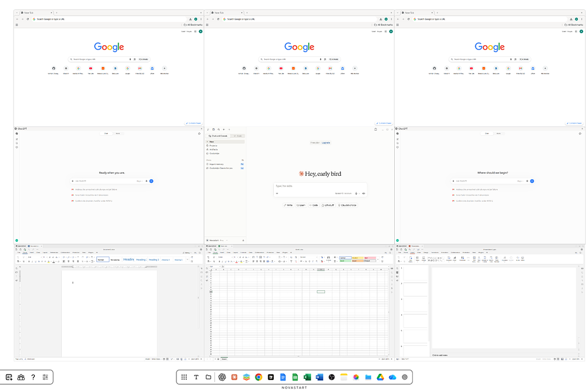Select the Chat and Cowork mode in Claude
Image resolution: width=588 pixels, height=392 pixels.
pos(218,136)
